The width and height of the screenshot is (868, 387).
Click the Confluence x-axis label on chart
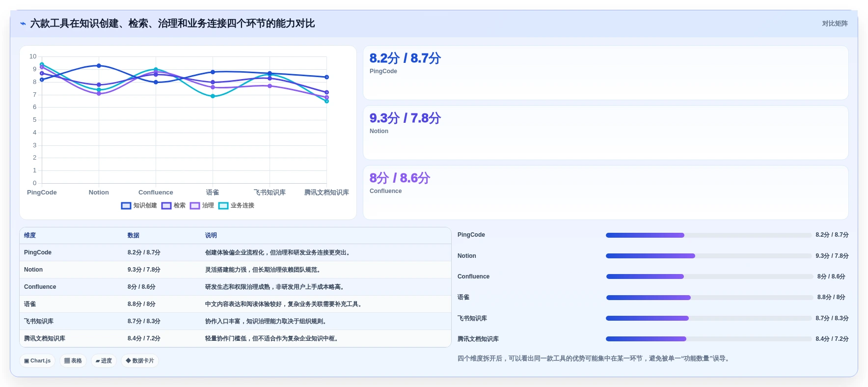click(156, 193)
